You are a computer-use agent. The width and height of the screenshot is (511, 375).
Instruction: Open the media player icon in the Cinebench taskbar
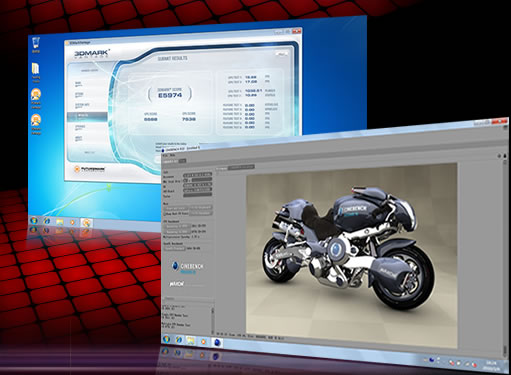click(x=203, y=341)
